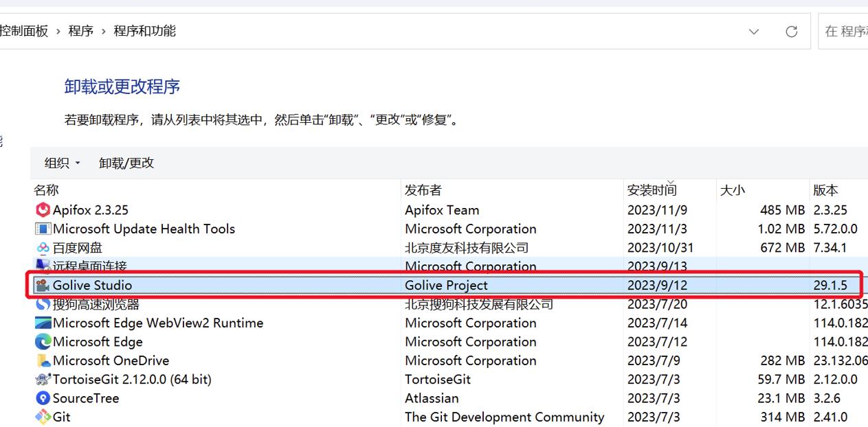Viewport: 868px width, 427px height.
Task: Click the TortoiseGit program icon
Action: coord(43,379)
